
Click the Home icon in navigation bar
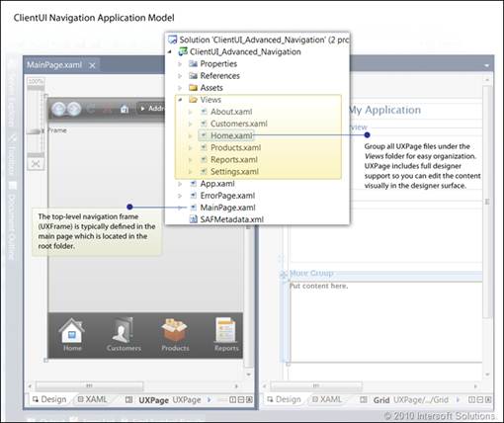coord(125,109)
